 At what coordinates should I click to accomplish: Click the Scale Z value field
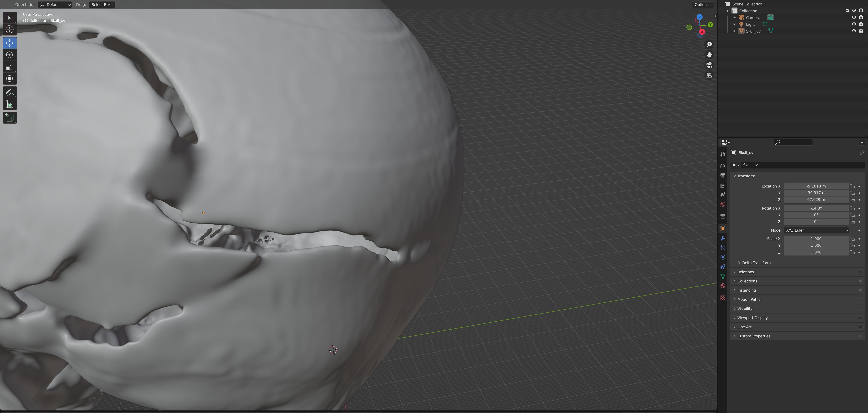(x=816, y=252)
